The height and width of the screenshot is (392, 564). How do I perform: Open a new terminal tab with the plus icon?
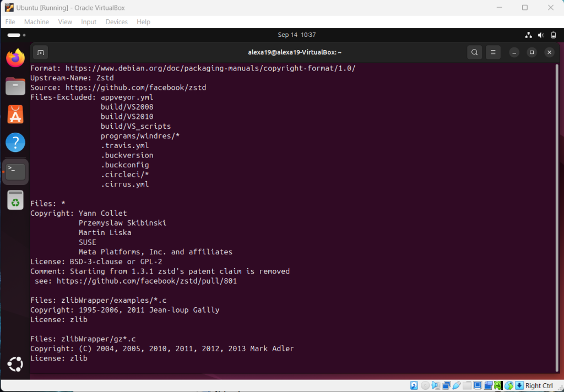pyautogui.click(x=40, y=52)
